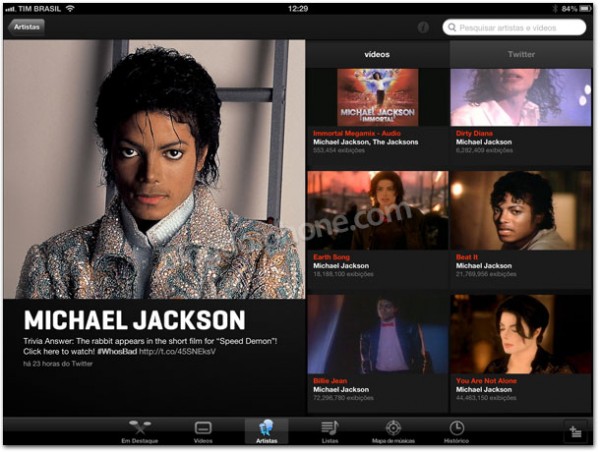Open the Vídeos bottom tab icon

[x=203, y=428]
